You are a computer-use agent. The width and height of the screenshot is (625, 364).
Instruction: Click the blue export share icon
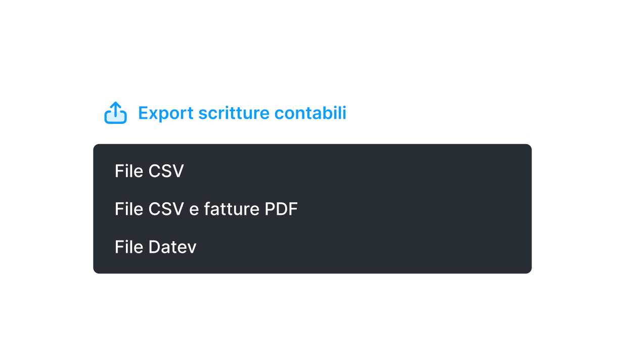tap(115, 113)
